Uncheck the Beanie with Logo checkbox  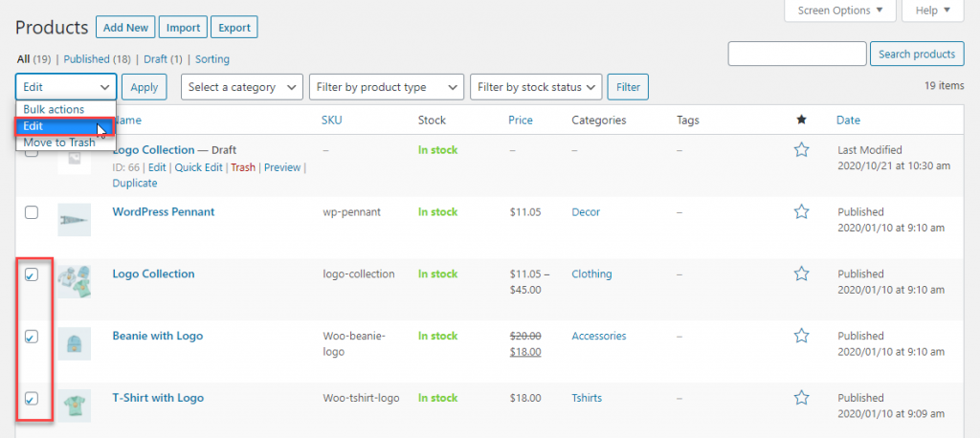tap(32, 337)
